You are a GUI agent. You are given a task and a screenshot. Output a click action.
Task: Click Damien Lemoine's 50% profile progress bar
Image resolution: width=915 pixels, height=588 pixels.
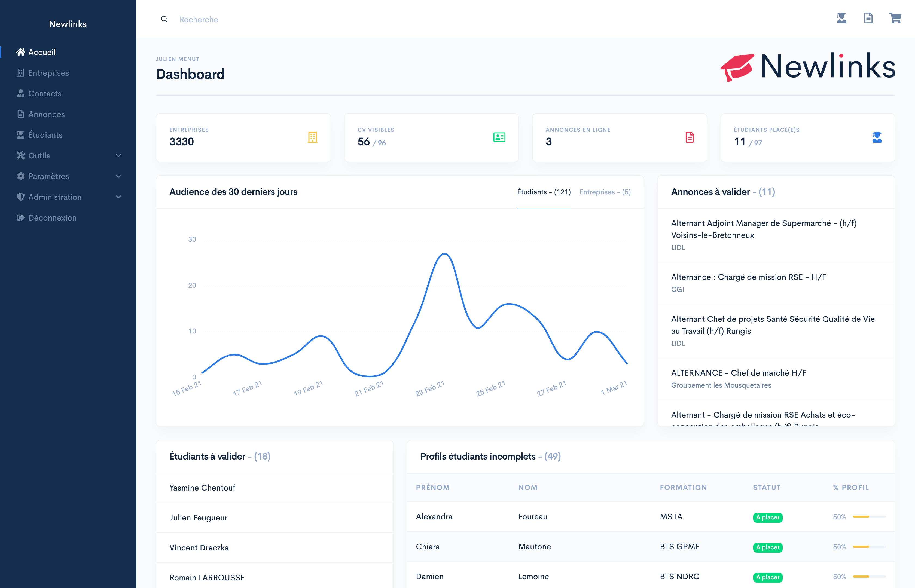click(x=869, y=576)
